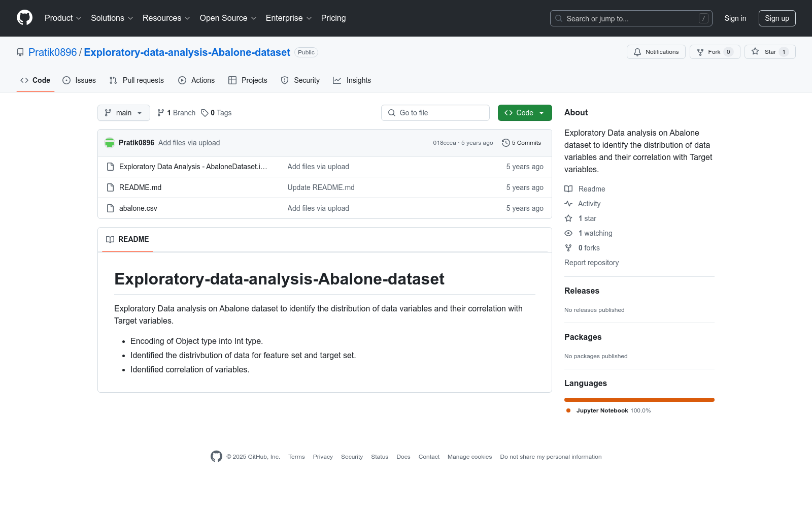This screenshot has height=508, width=812.
Task: Click the Fork icon button
Action: [x=700, y=52]
